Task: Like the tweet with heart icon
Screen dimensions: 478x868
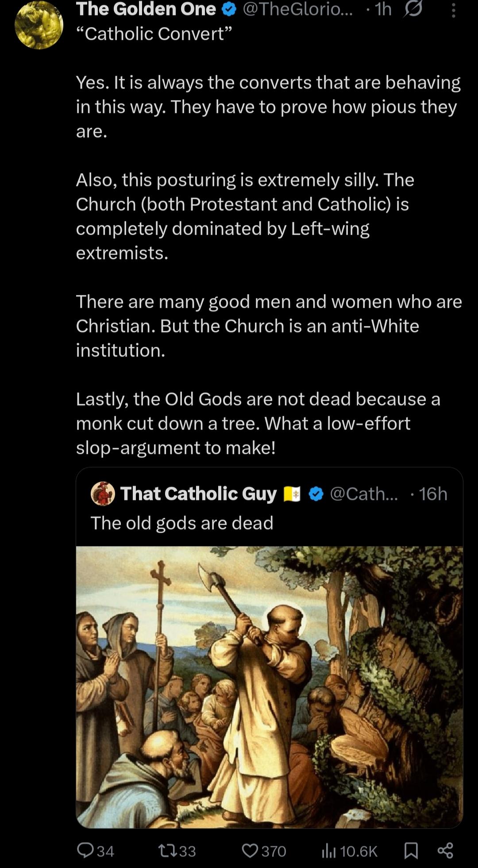Action: coord(250,850)
